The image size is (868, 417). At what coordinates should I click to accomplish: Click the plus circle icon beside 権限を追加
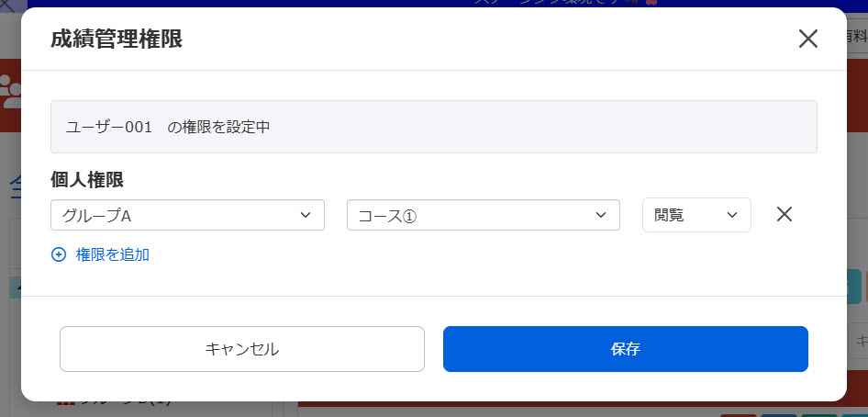point(58,254)
